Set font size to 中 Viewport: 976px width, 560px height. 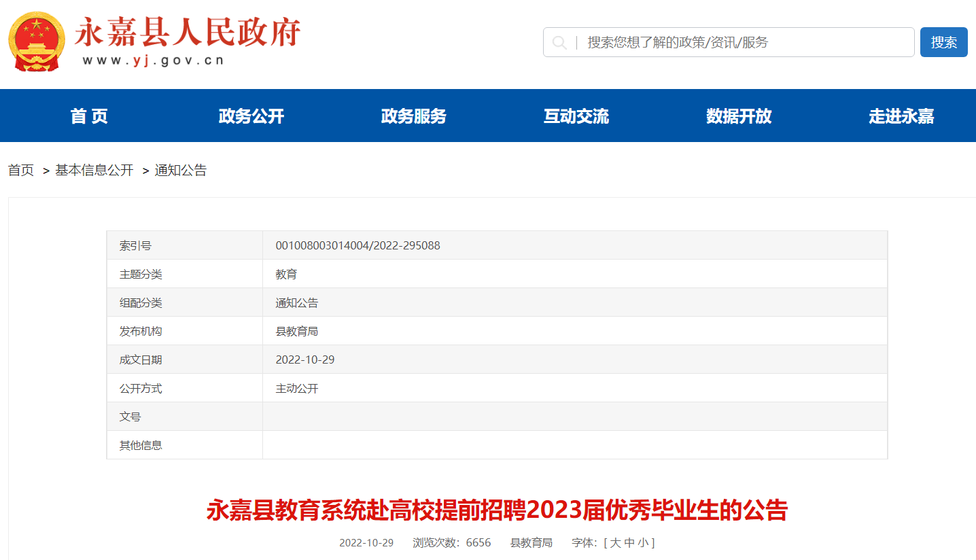pos(629,543)
